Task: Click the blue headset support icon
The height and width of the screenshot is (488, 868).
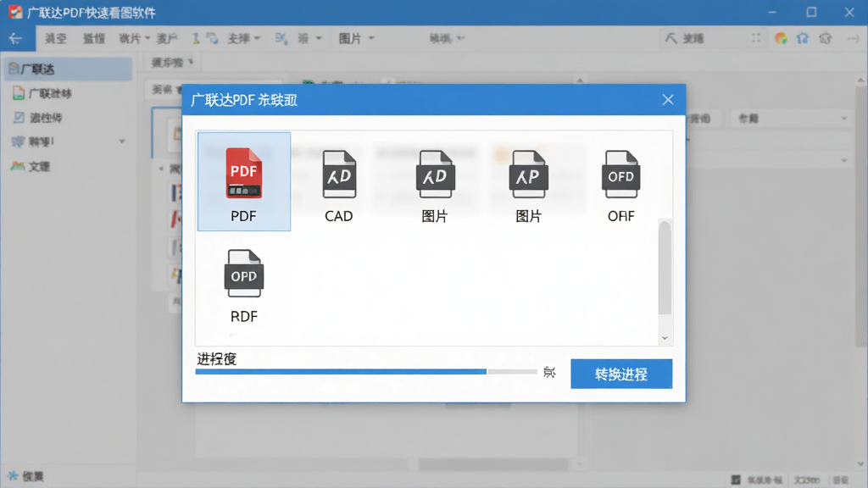Action: click(x=803, y=38)
